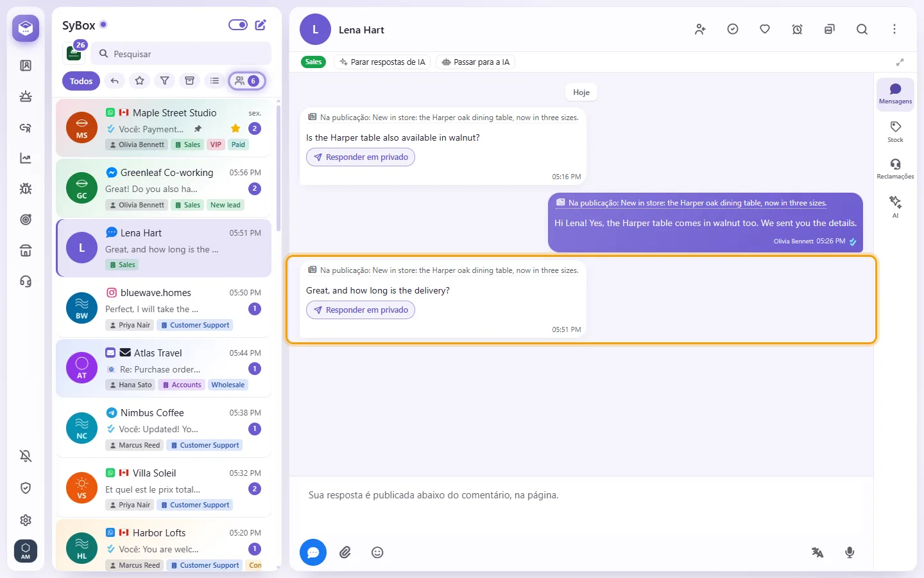This screenshot has width=924, height=578.
Task: Favorite the conversation with heart icon
Action: click(765, 30)
